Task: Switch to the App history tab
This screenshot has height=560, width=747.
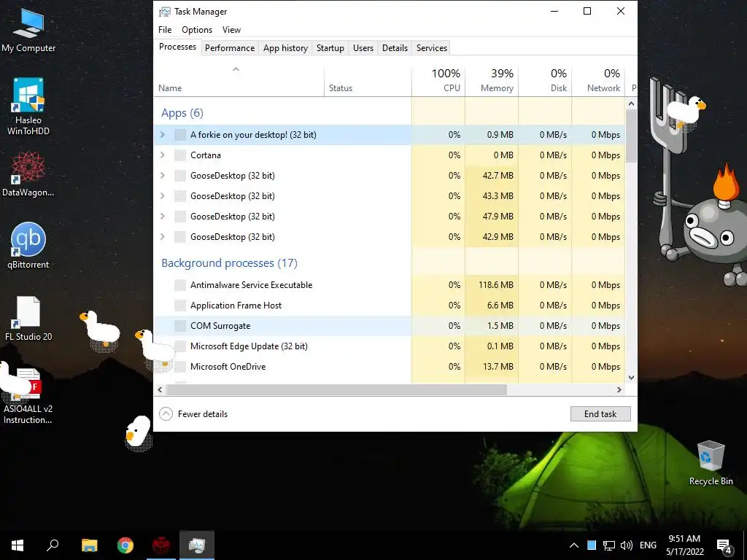Action: click(285, 48)
